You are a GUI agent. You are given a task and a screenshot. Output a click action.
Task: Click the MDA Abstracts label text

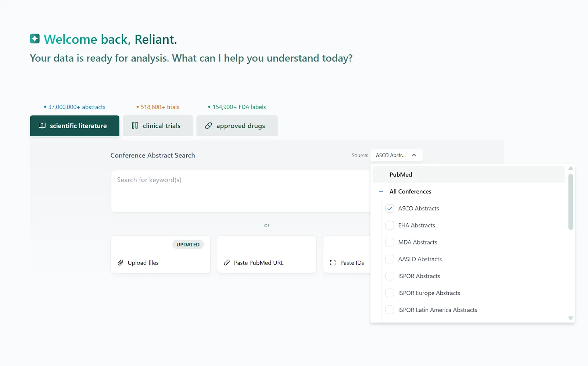pyautogui.click(x=418, y=242)
